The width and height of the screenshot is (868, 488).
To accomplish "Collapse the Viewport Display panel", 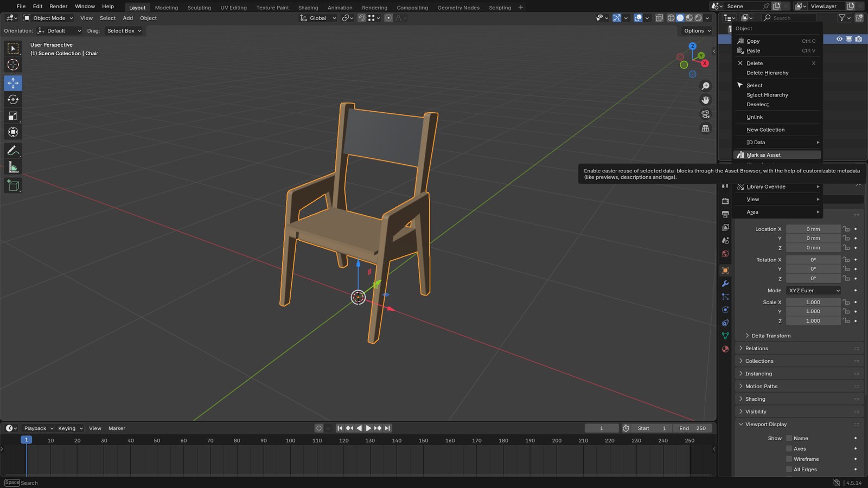I will [800, 424].
